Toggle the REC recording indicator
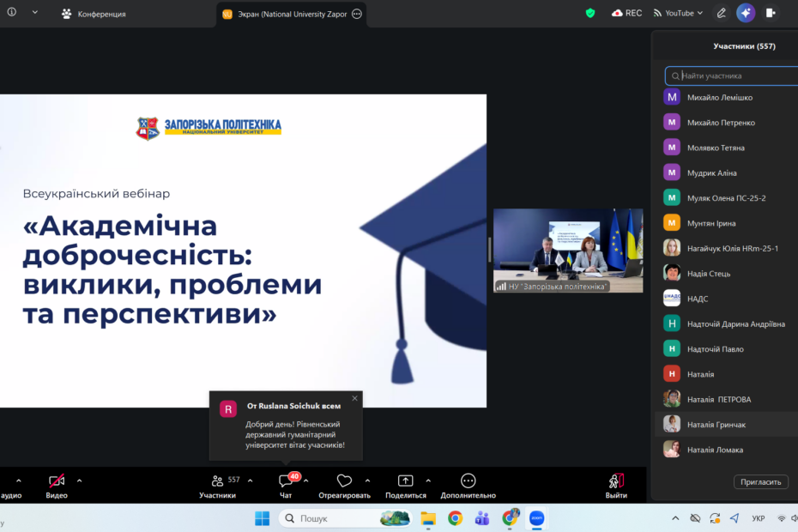798x532 pixels. (x=626, y=13)
